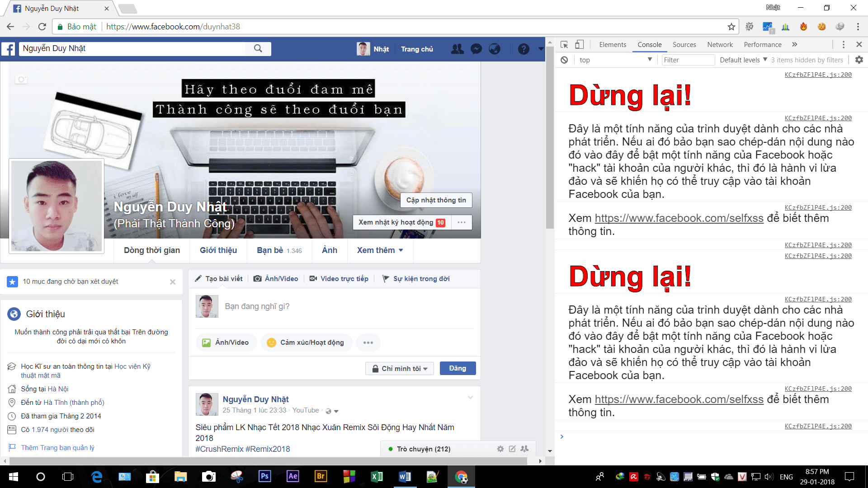The width and height of the screenshot is (868, 488).
Task: Open the Console tab in DevTools
Action: pyautogui.click(x=649, y=44)
